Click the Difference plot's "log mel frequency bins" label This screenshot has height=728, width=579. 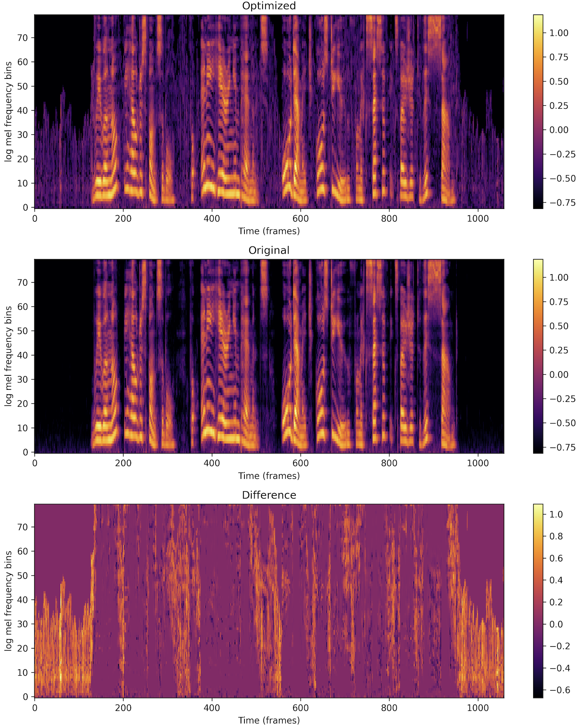[8, 601]
